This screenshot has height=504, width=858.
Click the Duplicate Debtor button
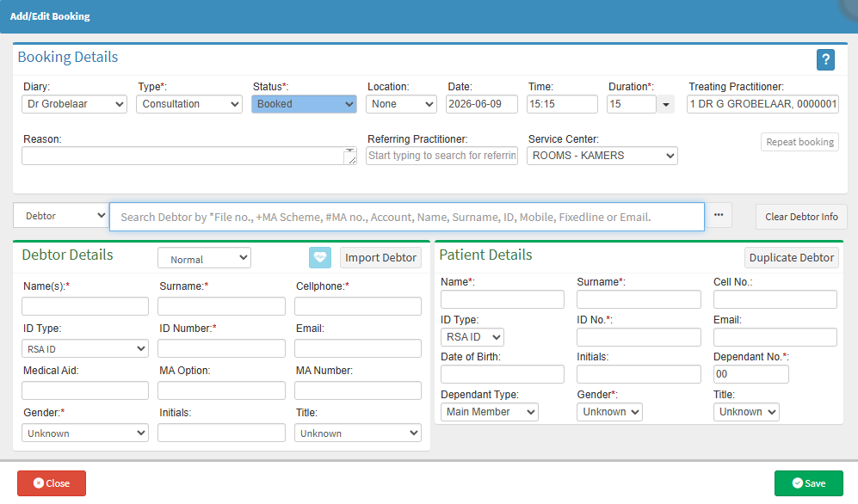click(x=791, y=257)
